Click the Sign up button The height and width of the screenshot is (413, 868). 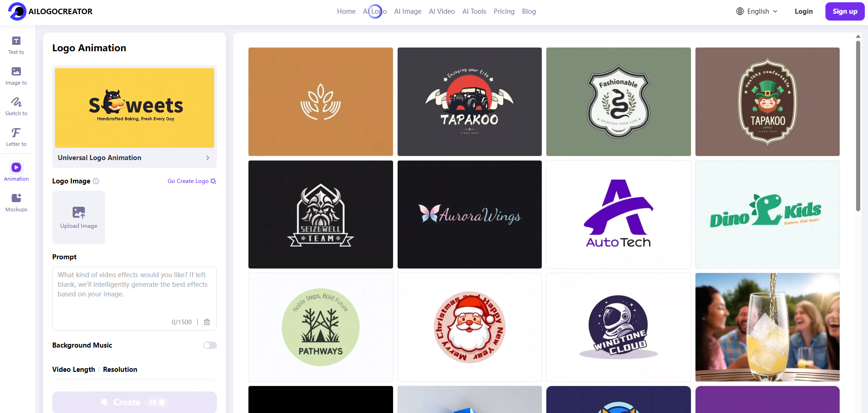[x=845, y=11]
